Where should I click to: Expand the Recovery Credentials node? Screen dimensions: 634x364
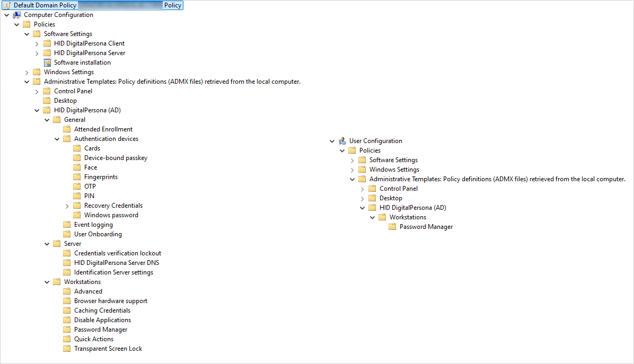[67, 206]
